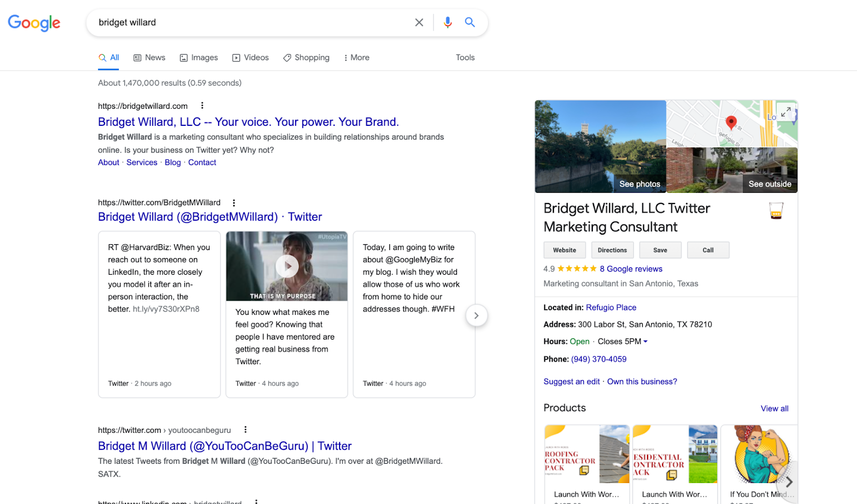The image size is (857, 504).
Task: Open the ht.ly link in HarvardBiz tweet
Action: [166, 309]
